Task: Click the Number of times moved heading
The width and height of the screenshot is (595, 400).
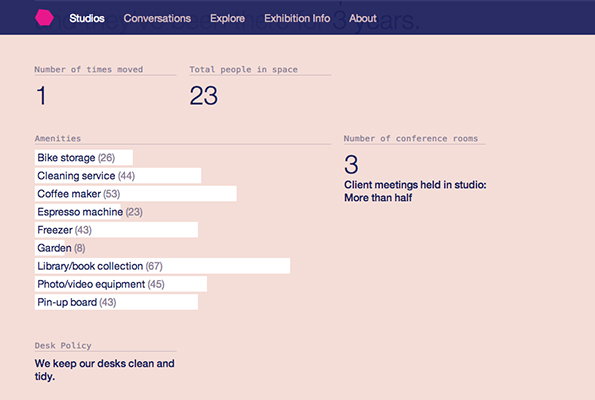Action: pos(89,69)
